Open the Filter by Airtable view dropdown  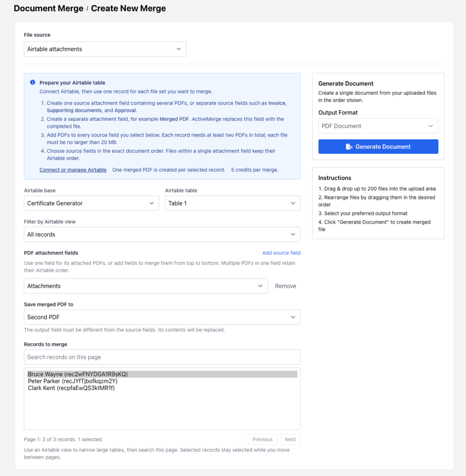(162, 235)
